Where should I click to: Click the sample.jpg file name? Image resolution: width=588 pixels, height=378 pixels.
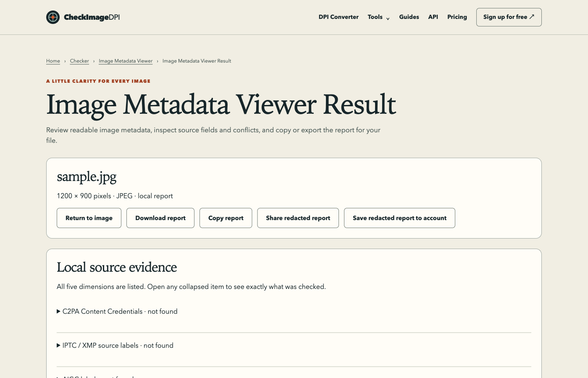pyautogui.click(x=87, y=177)
